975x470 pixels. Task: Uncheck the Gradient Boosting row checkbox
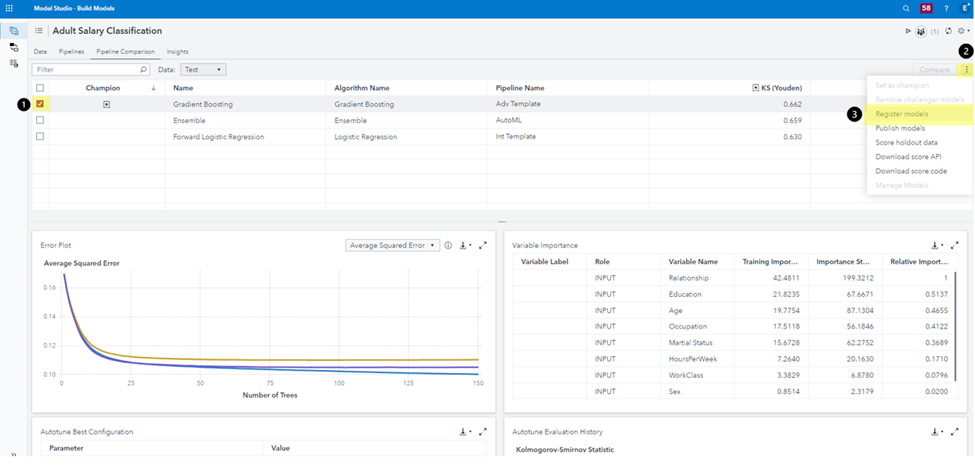tap(40, 103)
